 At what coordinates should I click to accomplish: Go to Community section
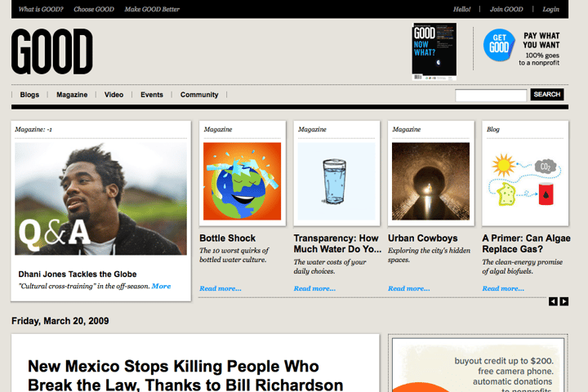pos(199,95)
